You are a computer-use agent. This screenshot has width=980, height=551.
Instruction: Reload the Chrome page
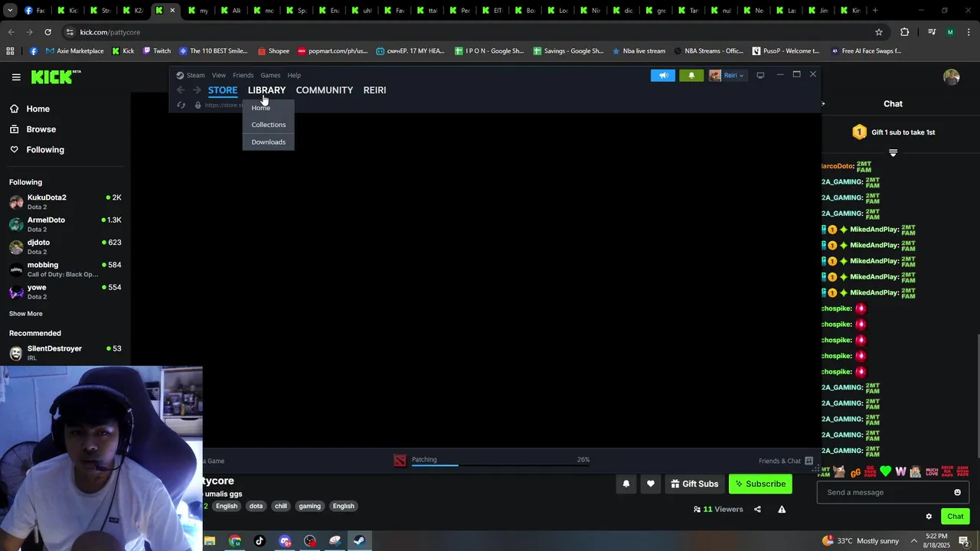[x=47, y=32]
